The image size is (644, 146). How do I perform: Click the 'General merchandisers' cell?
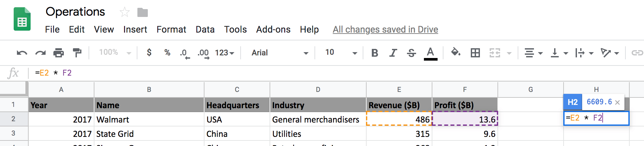(x=318, y=119)
